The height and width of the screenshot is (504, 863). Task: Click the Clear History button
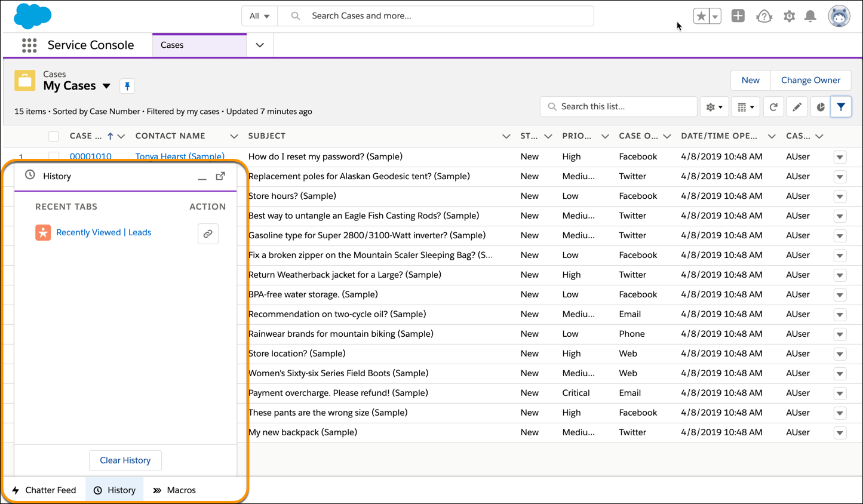[x=125, y=460]
